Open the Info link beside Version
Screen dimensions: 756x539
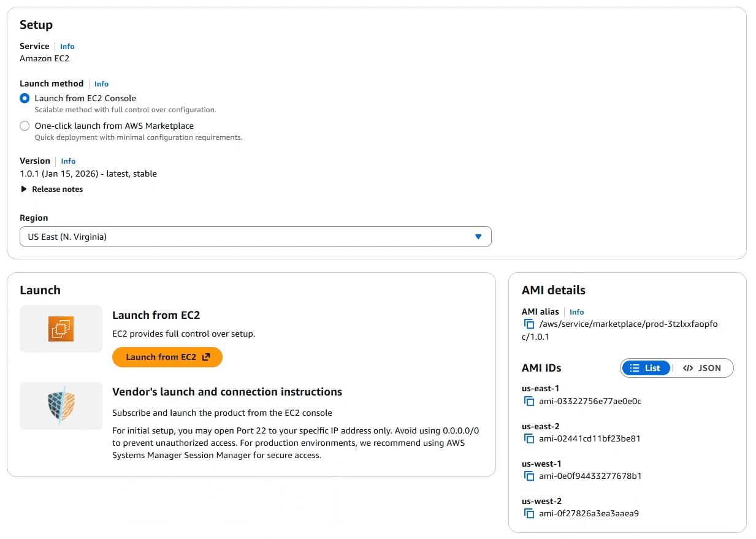point(67,161)
